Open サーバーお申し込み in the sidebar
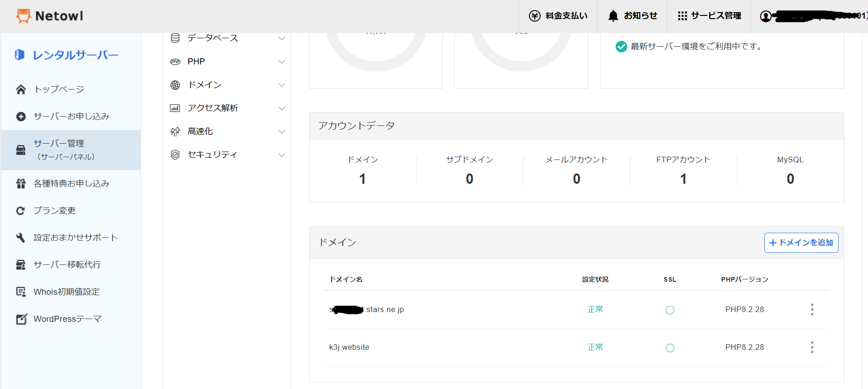The height and width of the screenshot is (389, 868). tap(71, 116)
